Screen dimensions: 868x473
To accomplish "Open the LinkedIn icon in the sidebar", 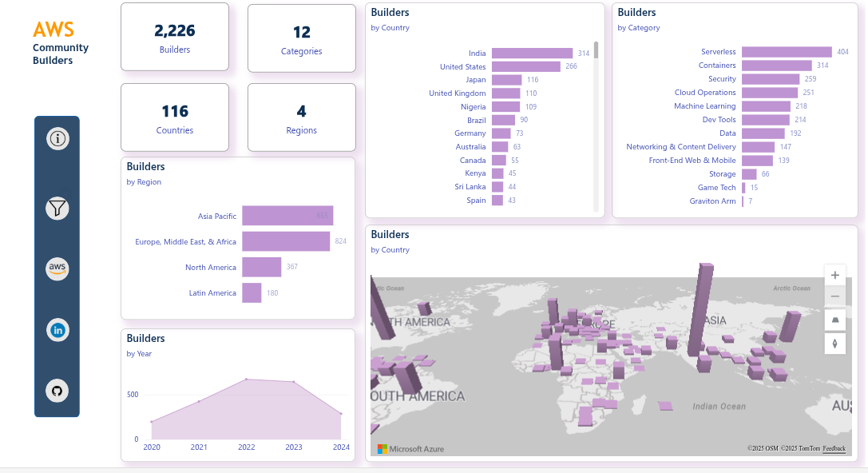I will click(57, 330).
